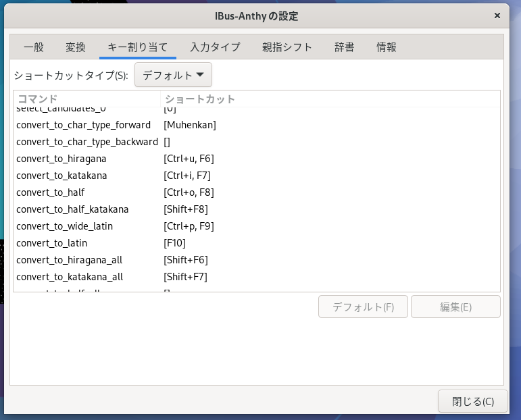Open the ショートカットタイプ dropdown showing デフォルト
This screenshot has width=521, height=420.
(173, 75)
